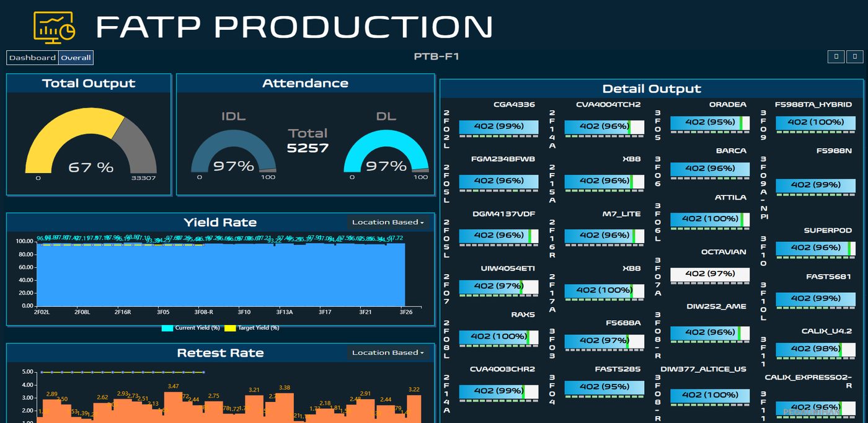
Task: Click the PTB-F1 site label
Action: coord(436,56)
